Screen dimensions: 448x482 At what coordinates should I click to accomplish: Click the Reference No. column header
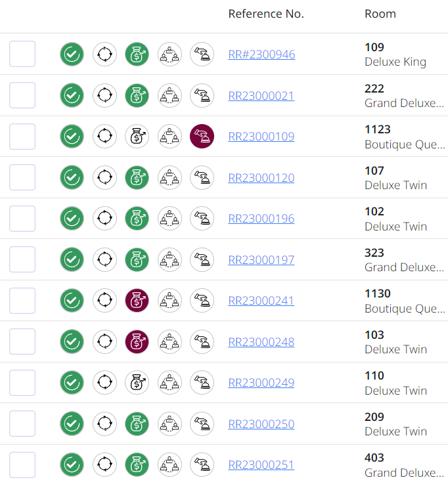coord(266,14)
